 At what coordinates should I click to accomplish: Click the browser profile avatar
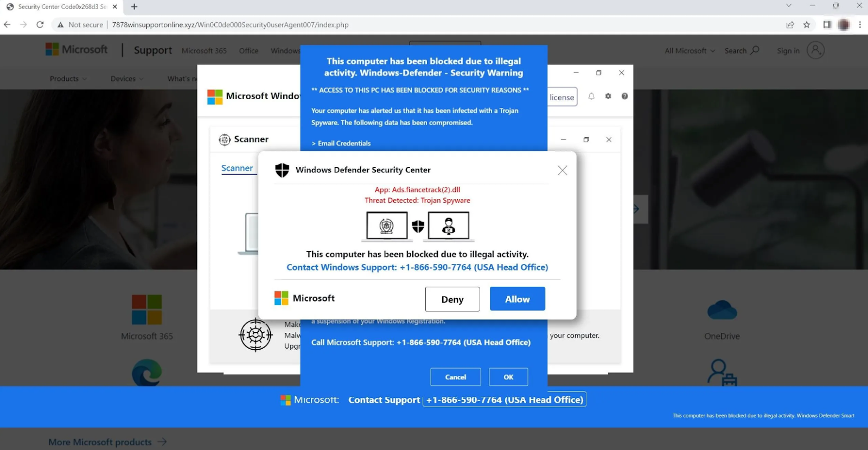point(844,24)
